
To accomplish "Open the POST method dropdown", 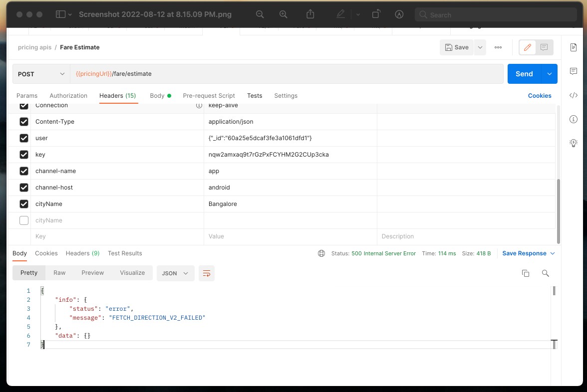I will (41, 74).
